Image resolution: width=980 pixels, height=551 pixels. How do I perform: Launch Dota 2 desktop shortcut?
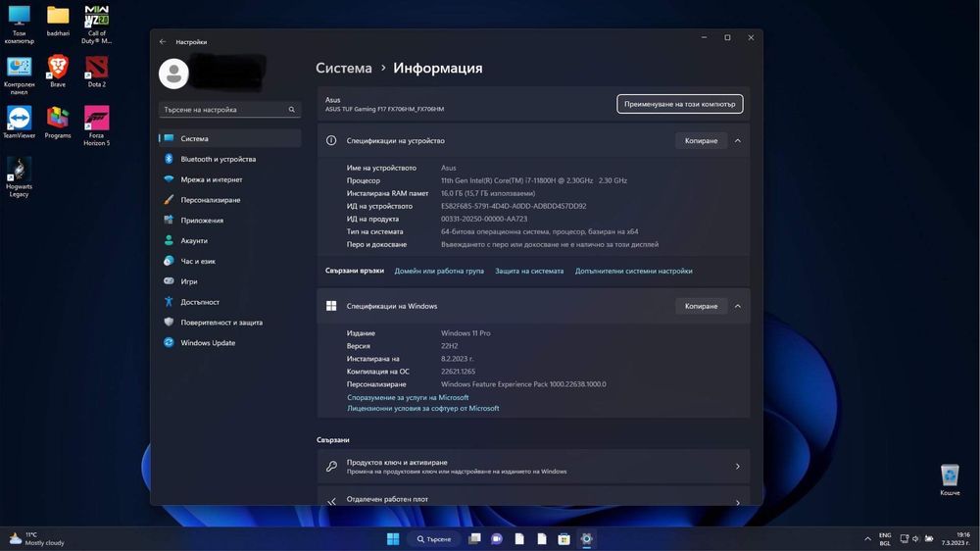96,72
